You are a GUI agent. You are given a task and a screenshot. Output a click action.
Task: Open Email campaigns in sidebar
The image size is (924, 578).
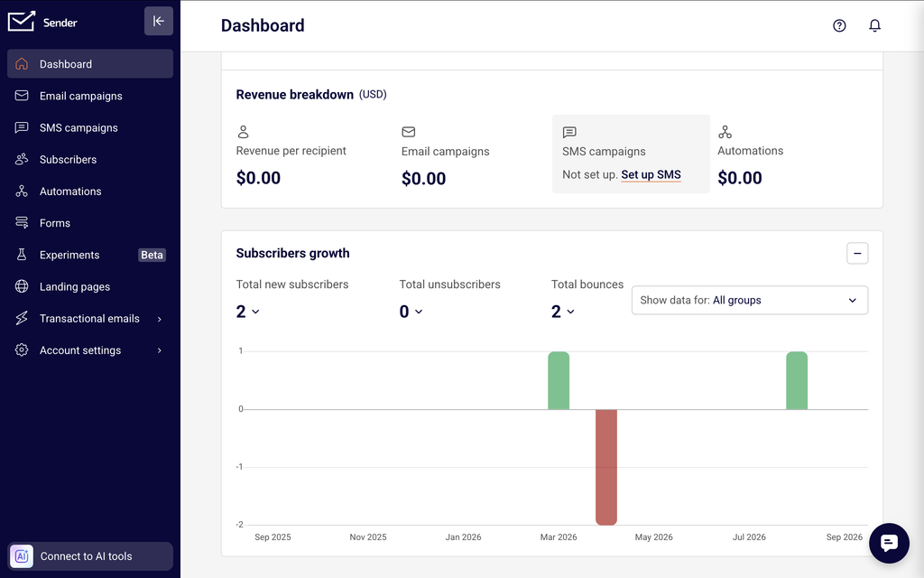[90, 96]
